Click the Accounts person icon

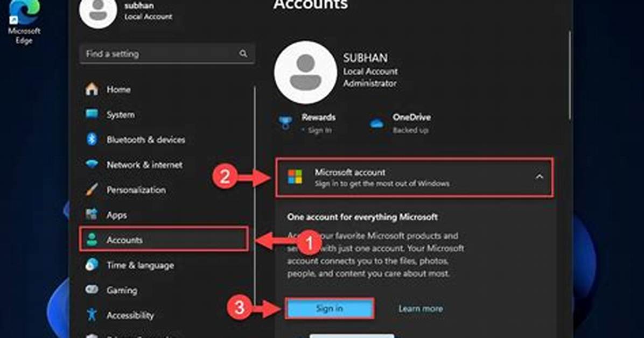click(92, 240)
